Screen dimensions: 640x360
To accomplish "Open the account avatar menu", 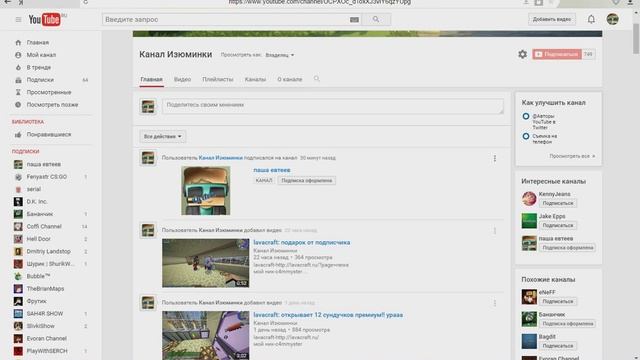I will click(x=612, y=19).
